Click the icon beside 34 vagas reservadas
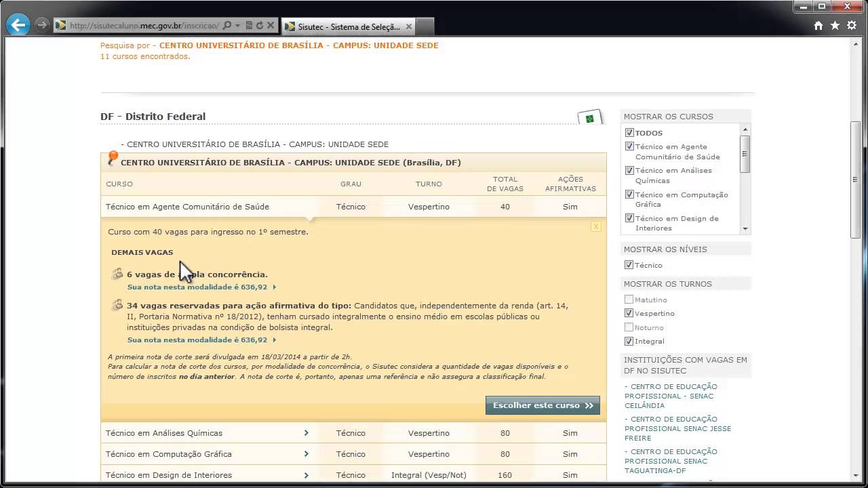This screenshot has height=488, width=868. (x=117, y=305)
